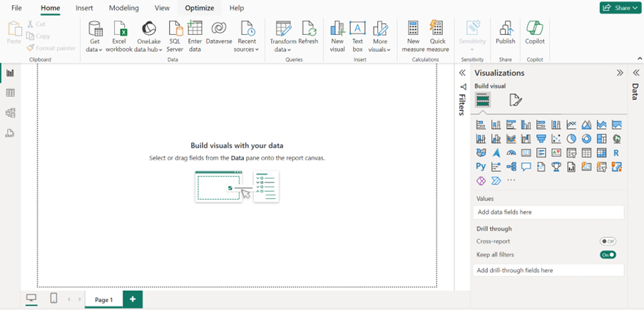Image resolution: width=644 pixels, height=310 pixels.
Task: Turn off Keep all filters toggle
Action: click(x=608, y=254)
